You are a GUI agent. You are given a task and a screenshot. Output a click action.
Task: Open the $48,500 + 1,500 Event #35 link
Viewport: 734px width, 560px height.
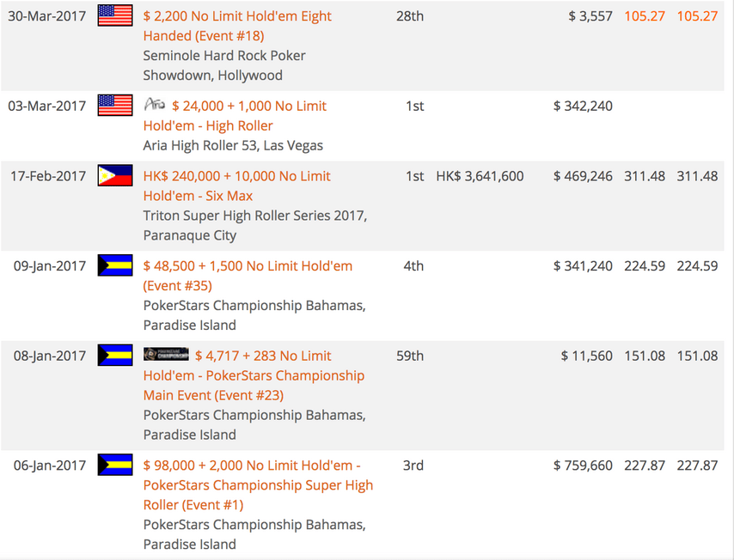tap(248, 276)
